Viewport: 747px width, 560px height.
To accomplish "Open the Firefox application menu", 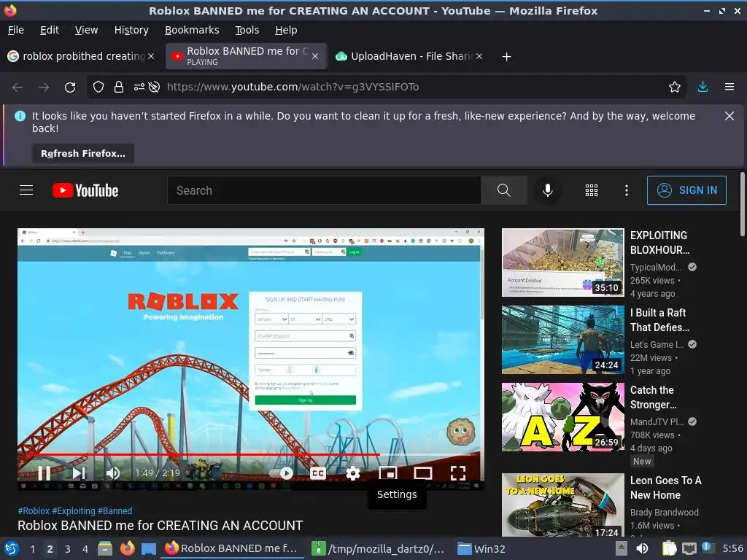I will 729,87.
